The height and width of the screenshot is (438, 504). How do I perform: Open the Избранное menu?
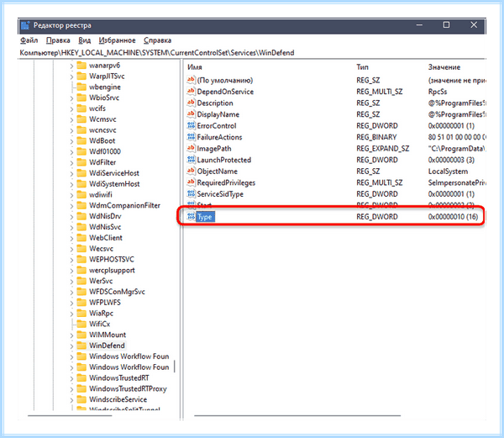[117, 40]
